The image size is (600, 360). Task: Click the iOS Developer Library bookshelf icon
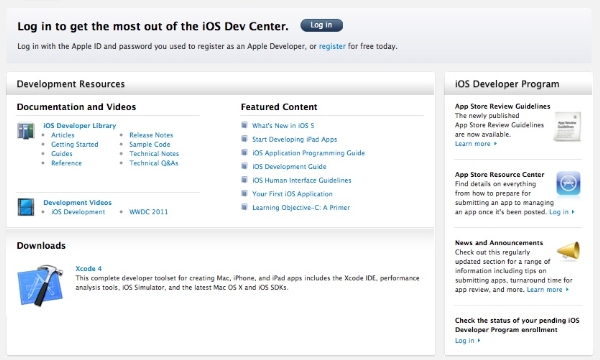(26, 130)
